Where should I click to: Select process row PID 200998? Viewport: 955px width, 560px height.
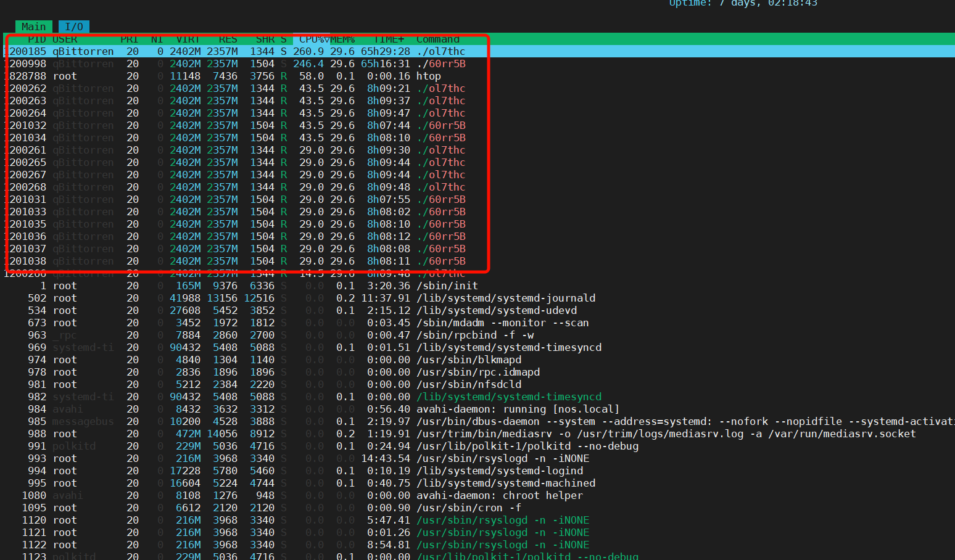pyautogui.click(x=479, y=64)
